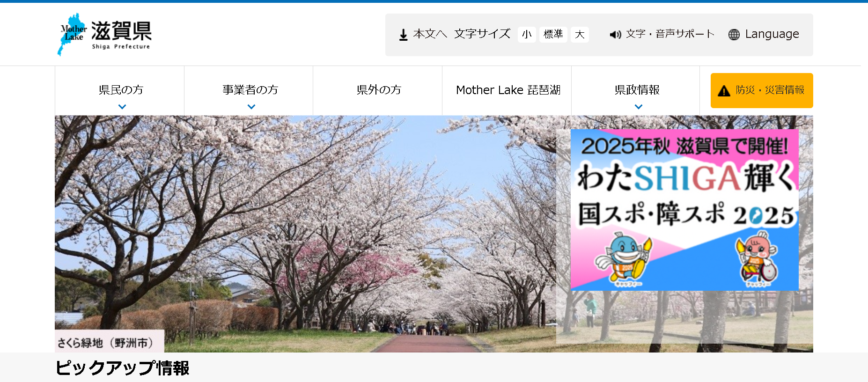
Task: Click the speaker icon for audio support
Action: coord(615,35)
